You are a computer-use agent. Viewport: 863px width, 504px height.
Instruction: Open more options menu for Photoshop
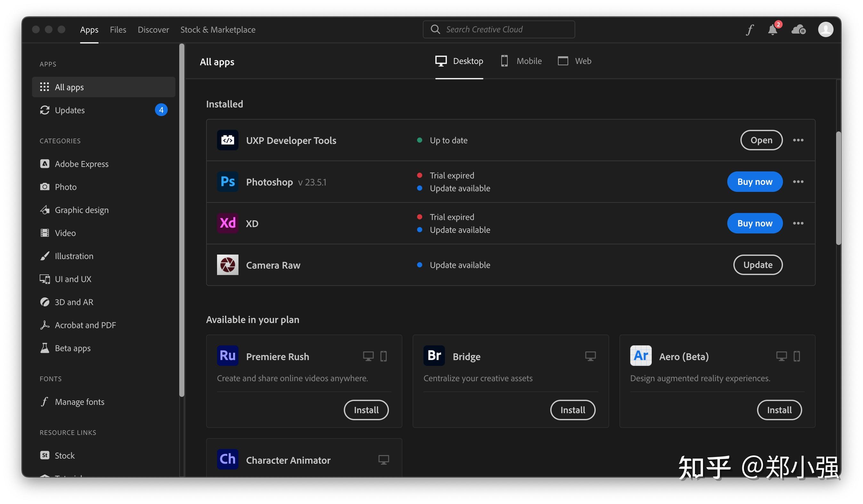tap(798, 182)
